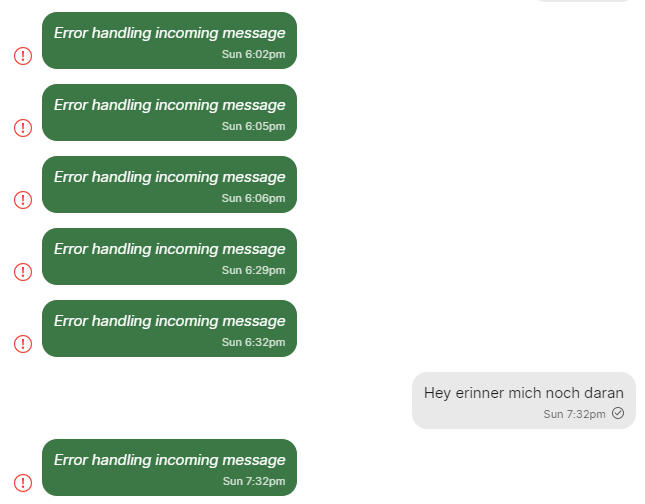Select the error message bubble from 6:32pm
Image resolution: width=645 pixels, height=504 pixels.
169,328
